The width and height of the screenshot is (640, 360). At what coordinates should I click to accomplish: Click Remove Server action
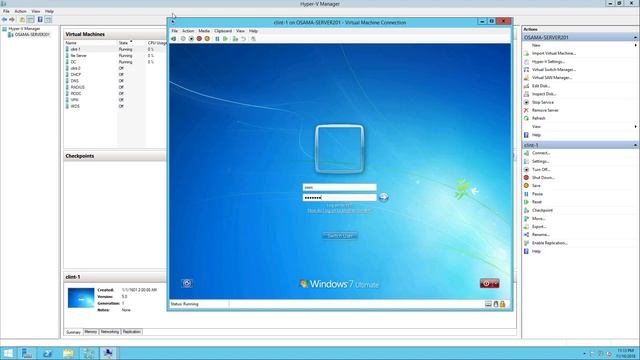point(545,110)
